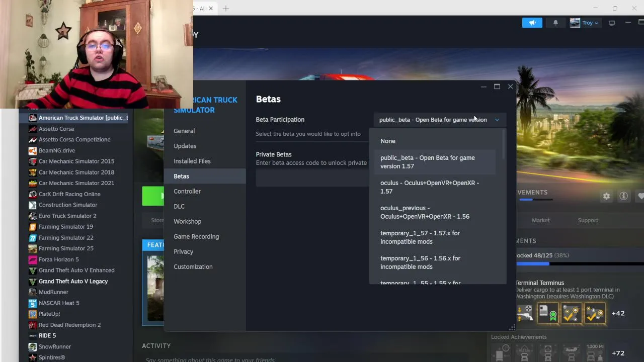The height and width of the screenshot is (362, 644).
Task: Click the private beta access code field
Action: pos(312,178)
